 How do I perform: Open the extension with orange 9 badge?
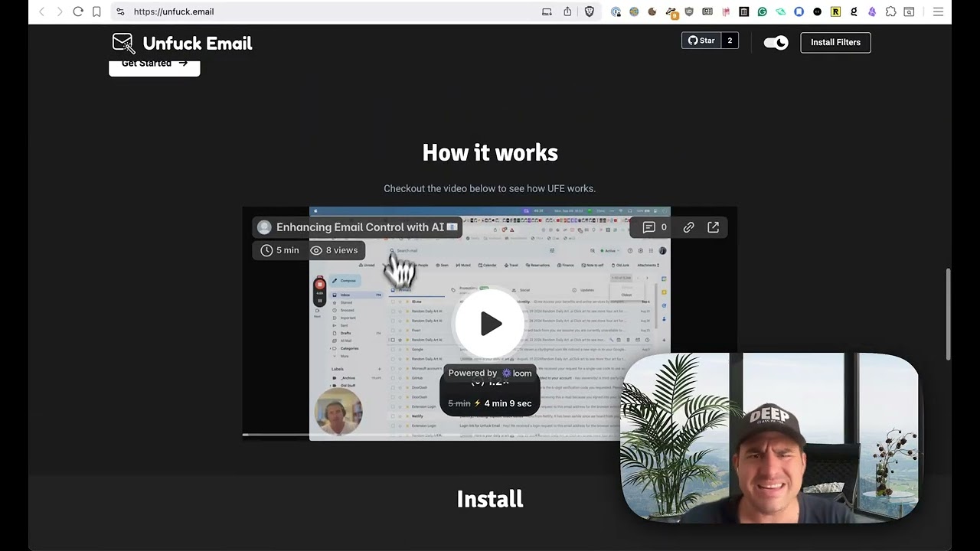(671, 12)
